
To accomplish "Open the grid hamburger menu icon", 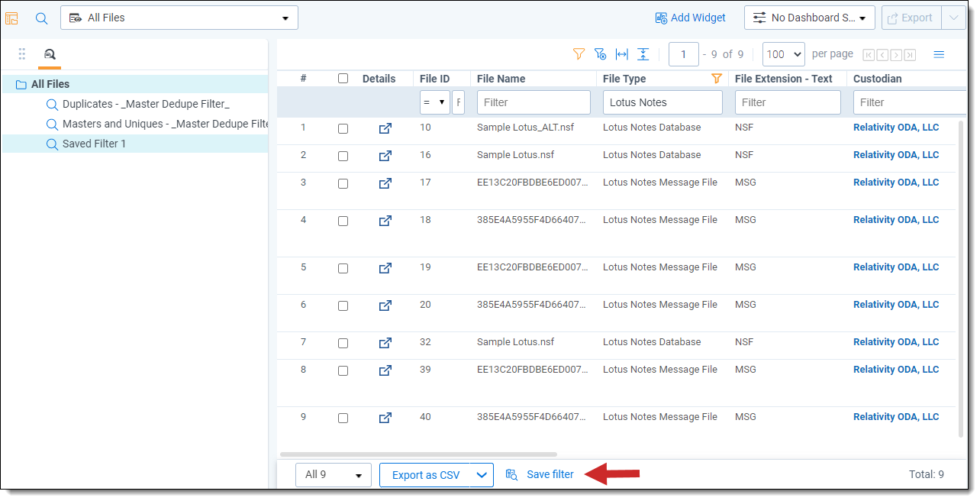I will (939, 54).
